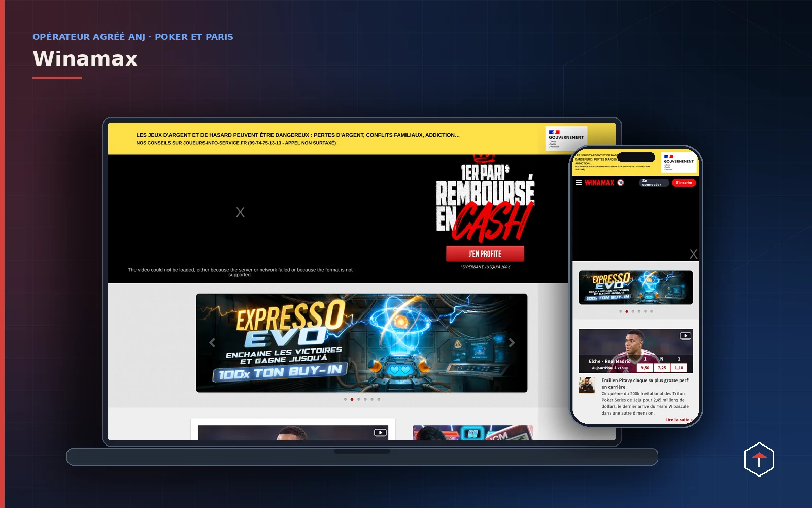This screenshot has width=812, height=508.
Task: Click the 18+ age restriction badge
Action: point(620,183)
